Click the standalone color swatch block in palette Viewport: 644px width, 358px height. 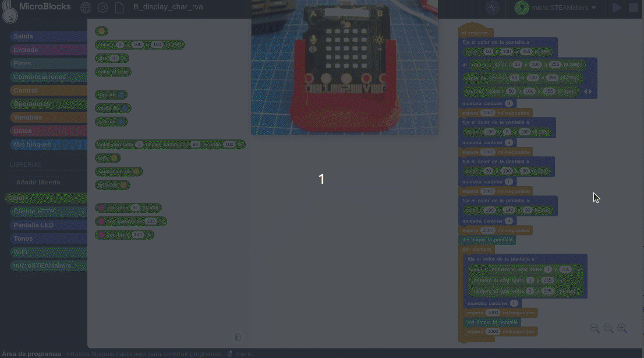101,31
